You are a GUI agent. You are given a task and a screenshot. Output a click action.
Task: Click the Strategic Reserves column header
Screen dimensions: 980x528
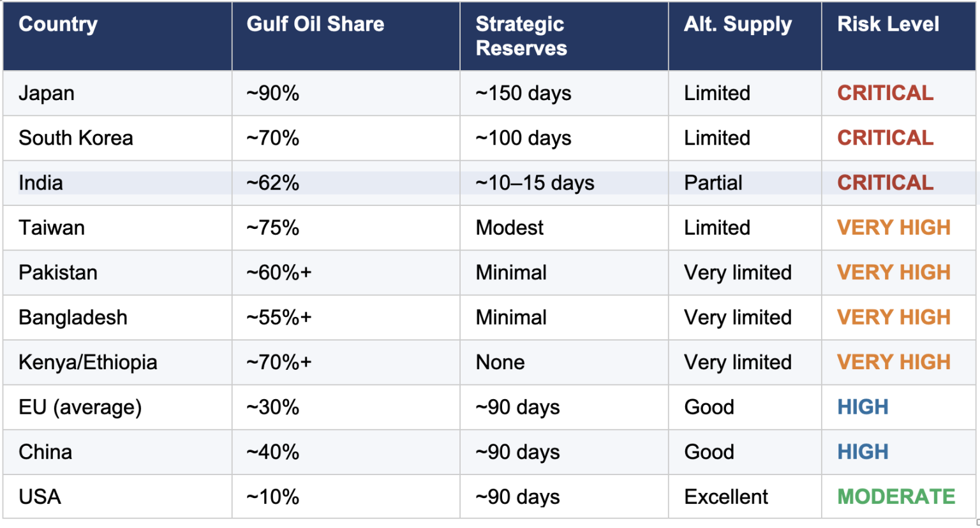[x=521, y=36]
